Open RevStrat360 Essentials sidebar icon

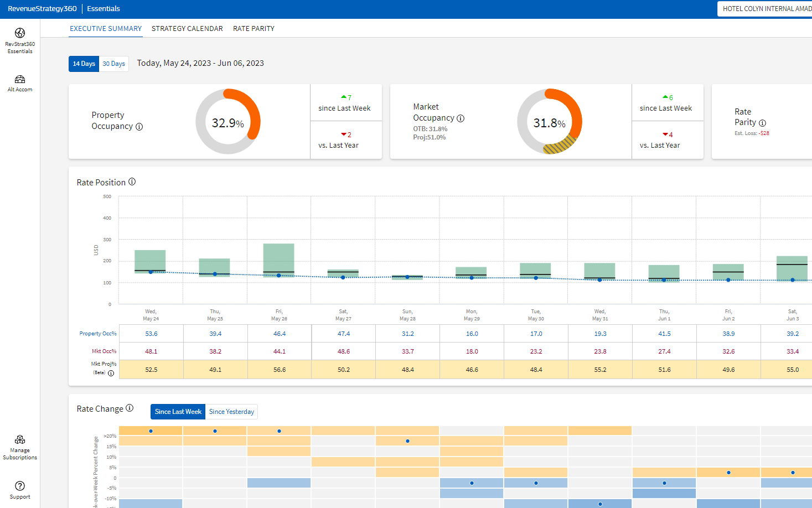click(20, 33)
